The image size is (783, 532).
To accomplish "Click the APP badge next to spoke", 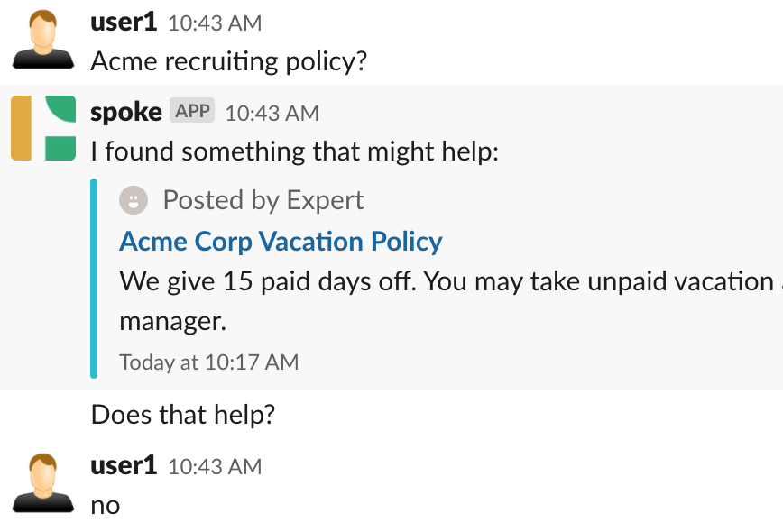I will (x=192, y=110).
